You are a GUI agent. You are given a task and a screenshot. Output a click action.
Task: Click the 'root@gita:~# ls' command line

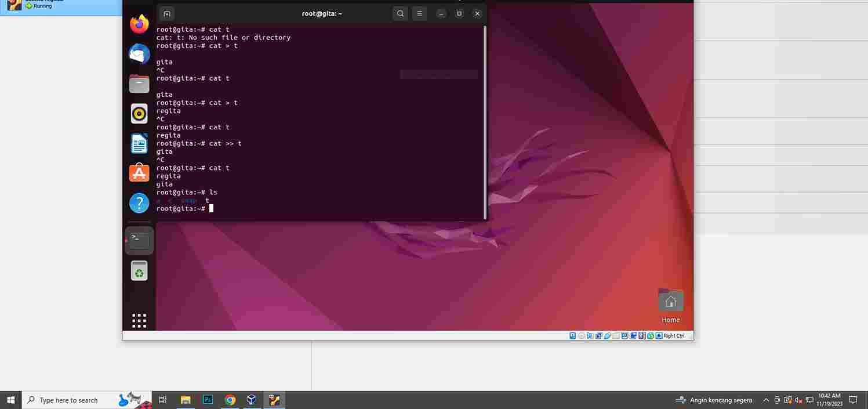[x=187, y=192]
